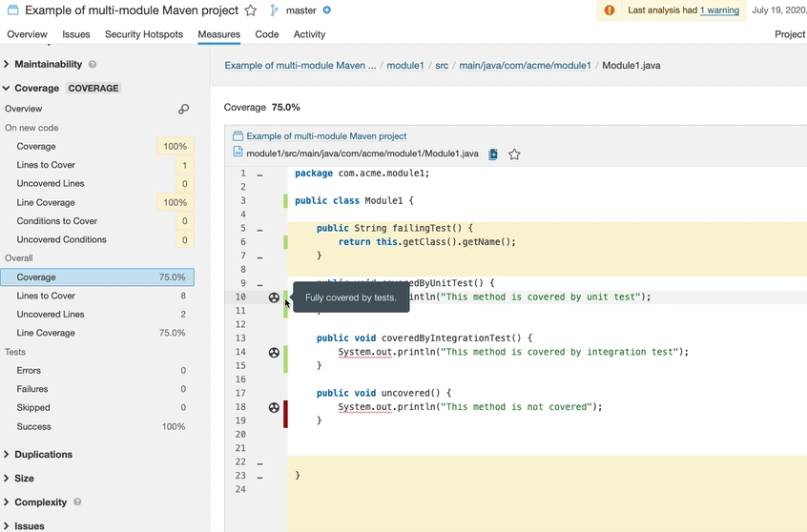Open the Activity tab
The image size is (807, 532).
(309, 34)
